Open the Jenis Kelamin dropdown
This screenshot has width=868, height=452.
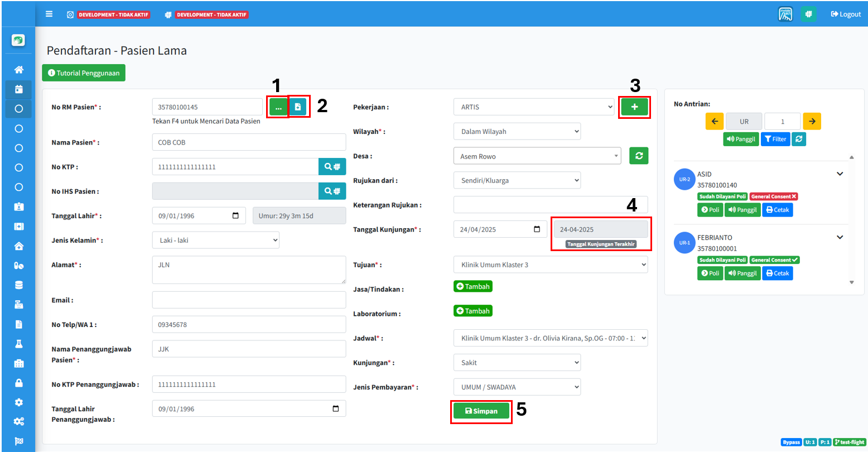point(215,240)
